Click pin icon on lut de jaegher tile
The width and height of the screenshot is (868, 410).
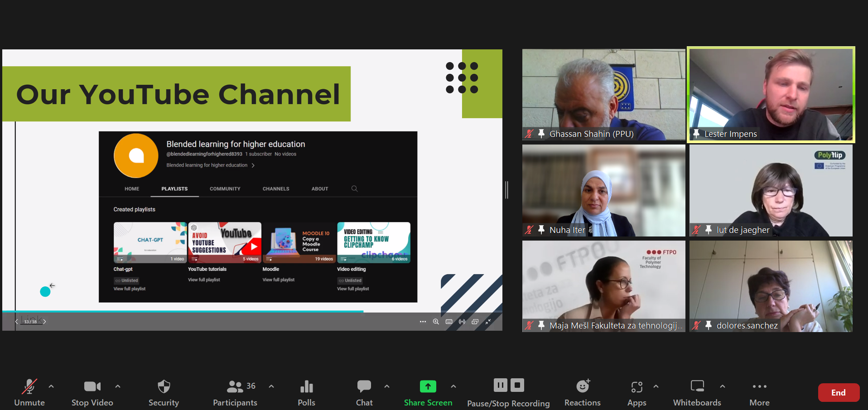click(x=709, y=230)
